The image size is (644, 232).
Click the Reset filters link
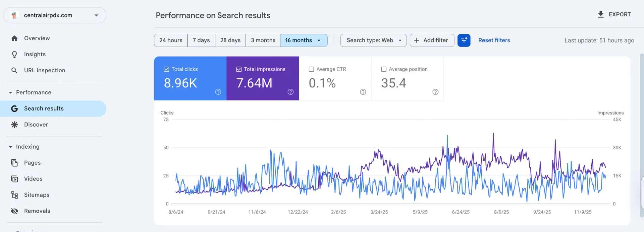(494, 40)
